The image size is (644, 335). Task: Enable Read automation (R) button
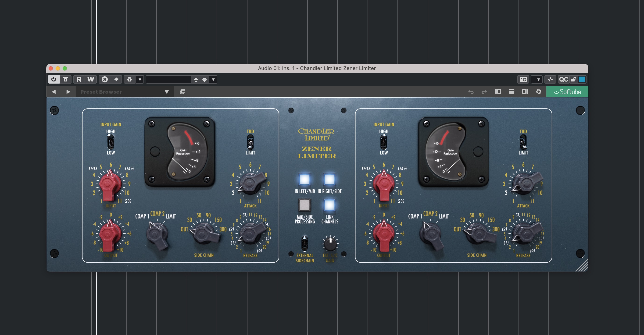79,79
